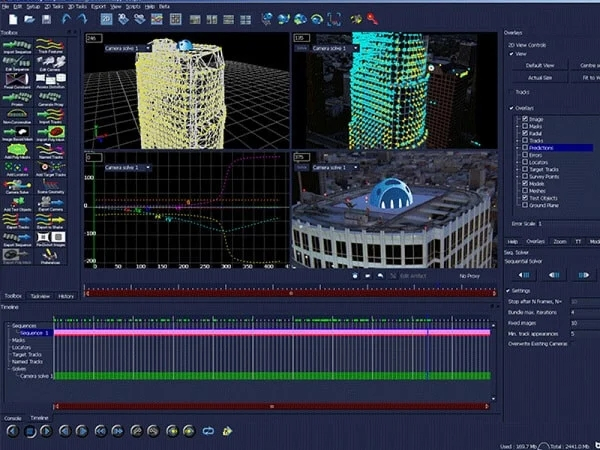The height and width of the screenshot is (450, 600).
Task: Click the Preferences icon in the toolbox
Action: point(53,257)
